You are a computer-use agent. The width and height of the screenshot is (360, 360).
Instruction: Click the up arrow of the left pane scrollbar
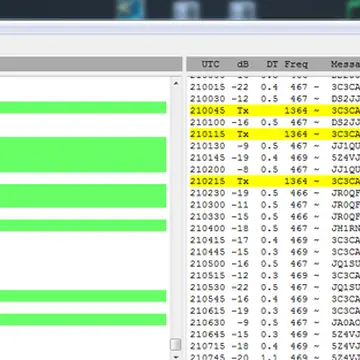(176, 84)
